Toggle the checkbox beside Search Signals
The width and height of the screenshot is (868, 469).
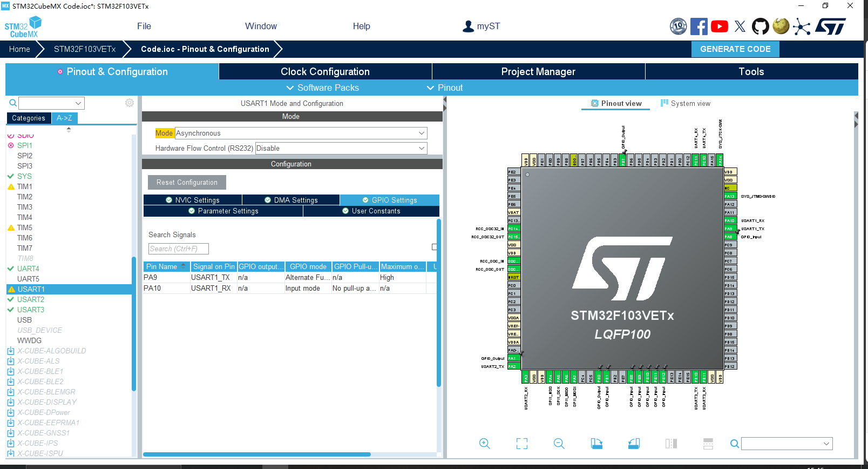[x=435, y=247]
